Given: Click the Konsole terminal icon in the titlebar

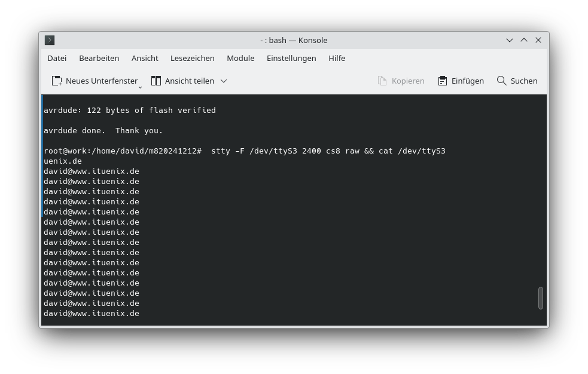Looking at the screenshot, I should [50, 40].
